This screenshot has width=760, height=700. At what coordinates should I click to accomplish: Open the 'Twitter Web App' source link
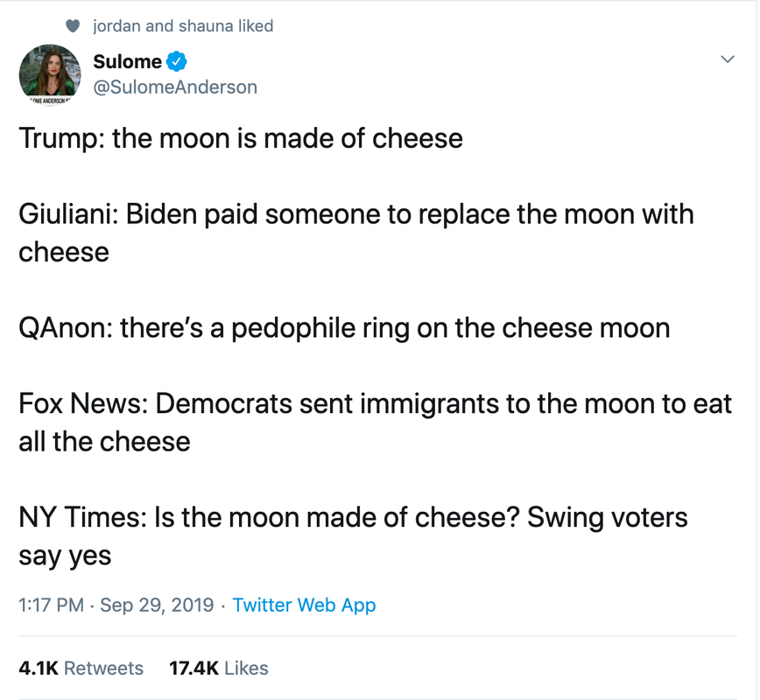point(304,605)
